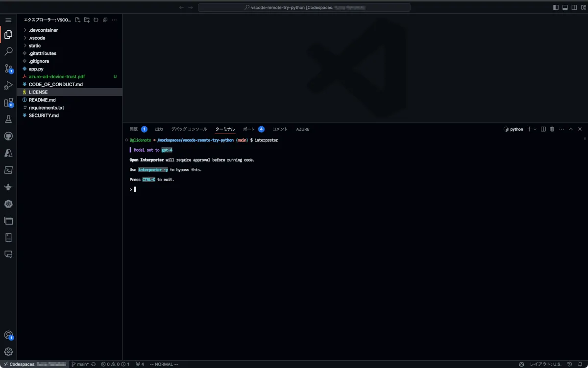The width and height of the screenshot is (588, 368).
Task: Customize layout icon in title bar
Action: click(584, 7)
